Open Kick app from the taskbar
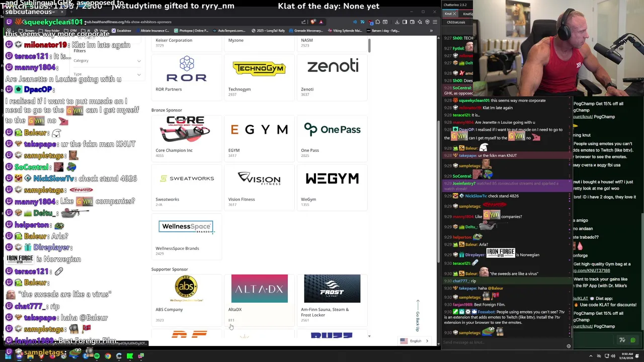The image size is (644, 362). click(x=130, y=356)
